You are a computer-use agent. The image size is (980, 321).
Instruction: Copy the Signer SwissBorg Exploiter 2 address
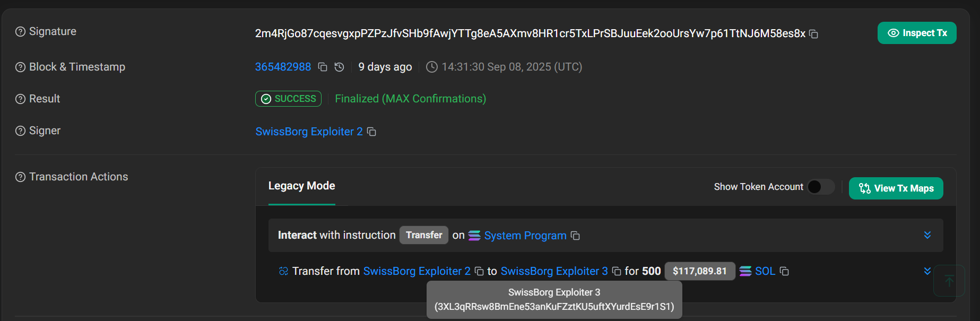coord(372,132)
